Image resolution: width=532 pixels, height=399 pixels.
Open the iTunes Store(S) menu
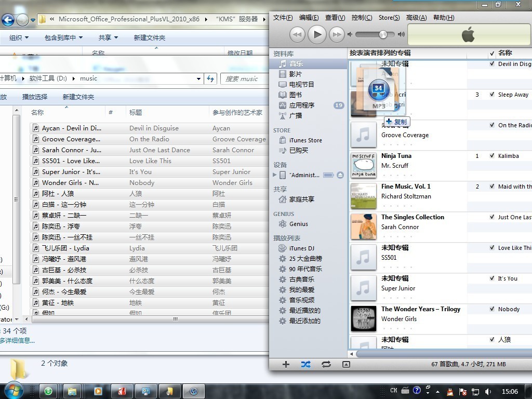(x=389, y=18)
